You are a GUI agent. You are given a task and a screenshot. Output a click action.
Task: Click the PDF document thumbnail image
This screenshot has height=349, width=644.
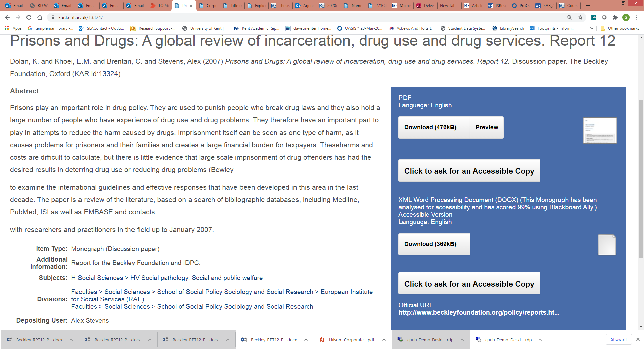point(600,131)
